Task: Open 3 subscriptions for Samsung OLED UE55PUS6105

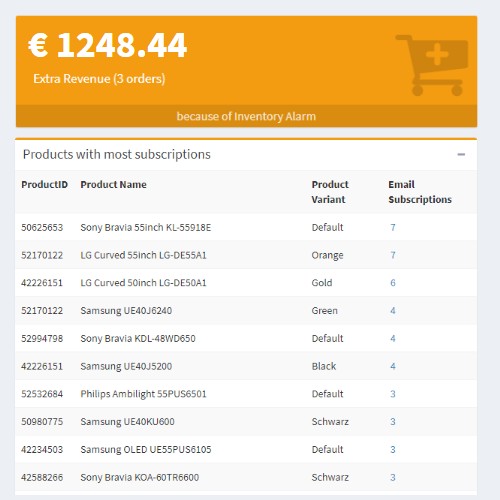Action: coord(393,449)
